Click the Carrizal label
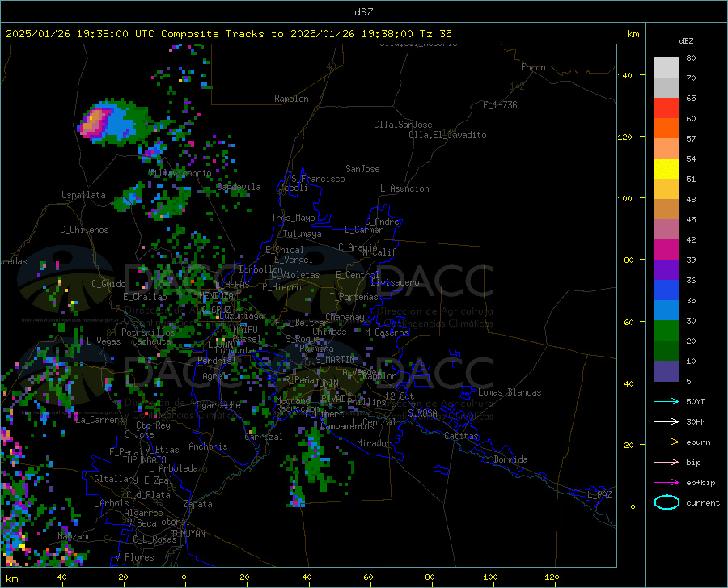This screenshot has width=728, height=588. point(263,437)
